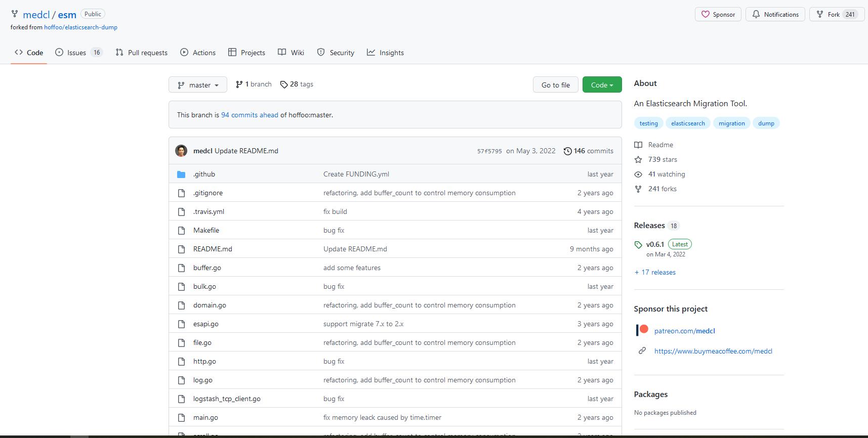Click the Go to file button
The image size is (868, 438).
[556, 85]
